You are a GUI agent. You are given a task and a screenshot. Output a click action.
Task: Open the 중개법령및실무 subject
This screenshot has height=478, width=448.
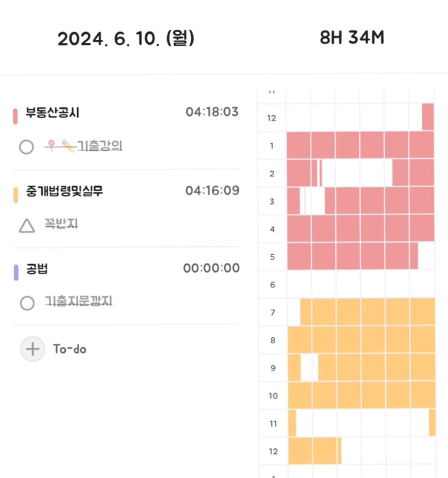68,191
